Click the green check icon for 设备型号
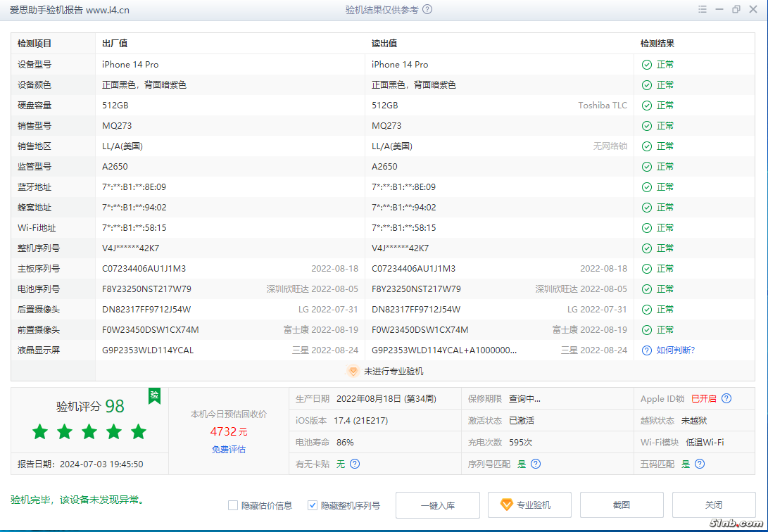The image size is (768, 532). tap(647, 65)
